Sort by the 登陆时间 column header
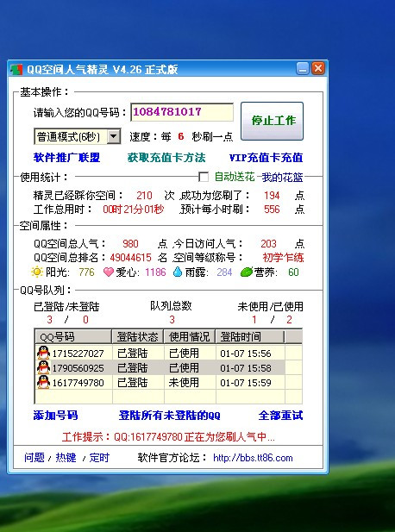This screenshot has height=532, width=395. [x=250, y=336]
